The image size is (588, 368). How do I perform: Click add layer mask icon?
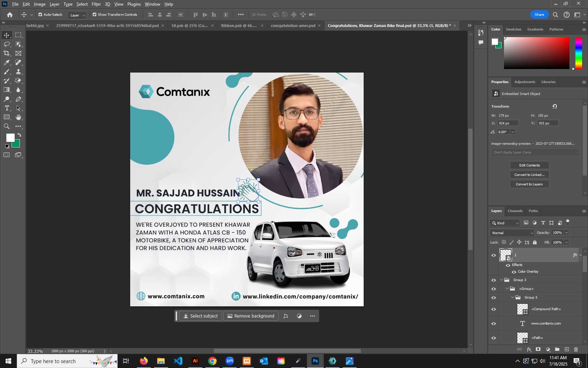pos(538,349)
